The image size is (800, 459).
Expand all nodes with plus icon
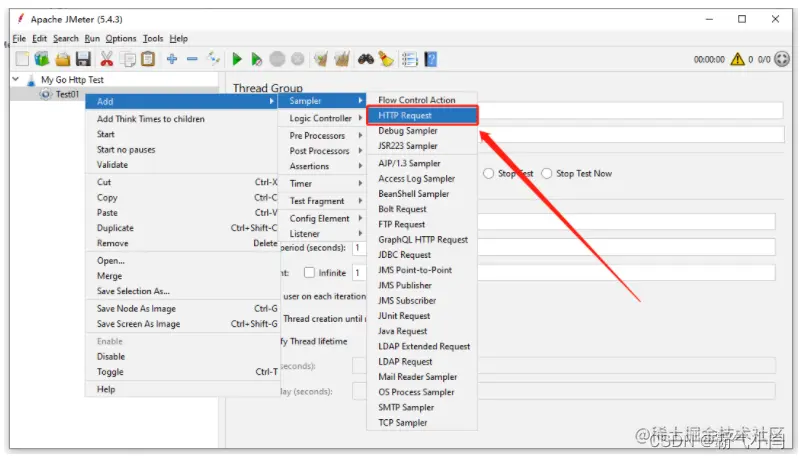[172, 59]
